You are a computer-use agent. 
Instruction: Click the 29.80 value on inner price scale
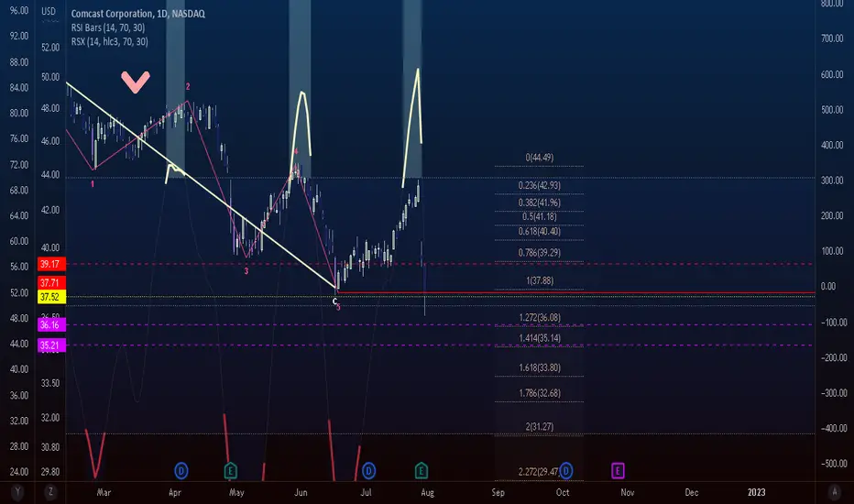pyautogui.click(x=50, y=472)
